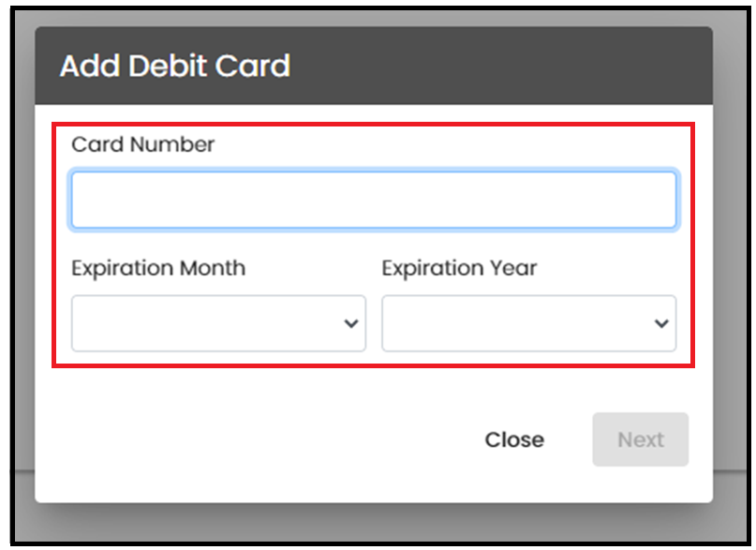The height and width of the screenshot is (550, 756).
Task: Click the greyed-out Next button
Action: (640, 439)
